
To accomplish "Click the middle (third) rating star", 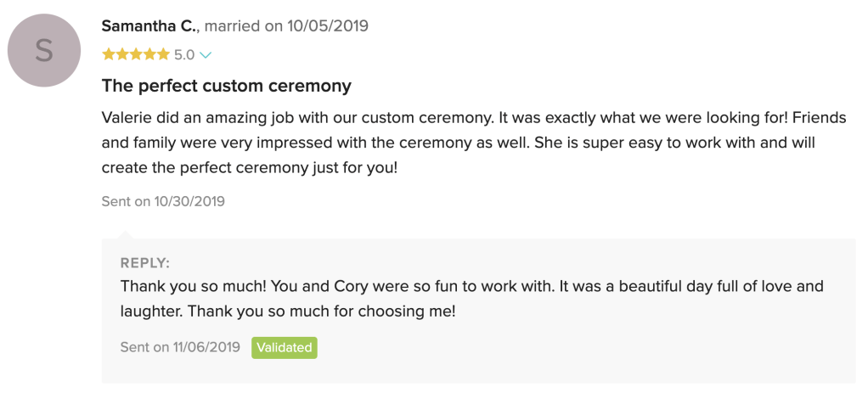I will coord(136,55).
